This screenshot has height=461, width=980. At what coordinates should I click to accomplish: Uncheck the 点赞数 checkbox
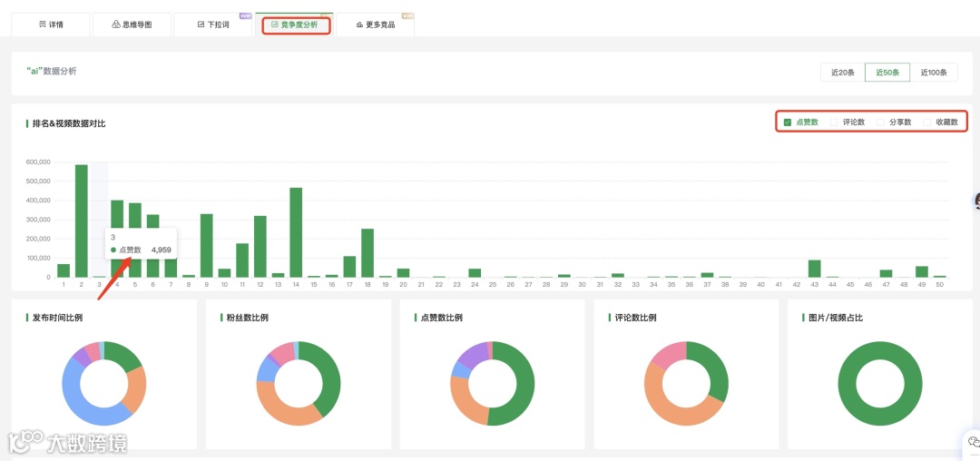coord(788,123)
